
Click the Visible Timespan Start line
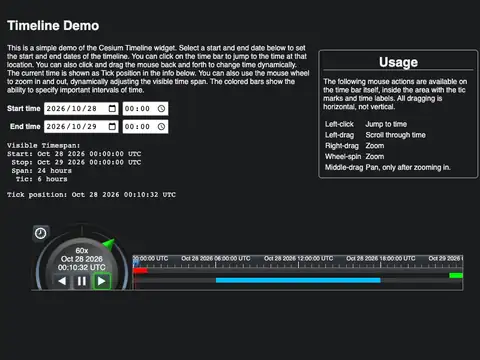(74, 154)
